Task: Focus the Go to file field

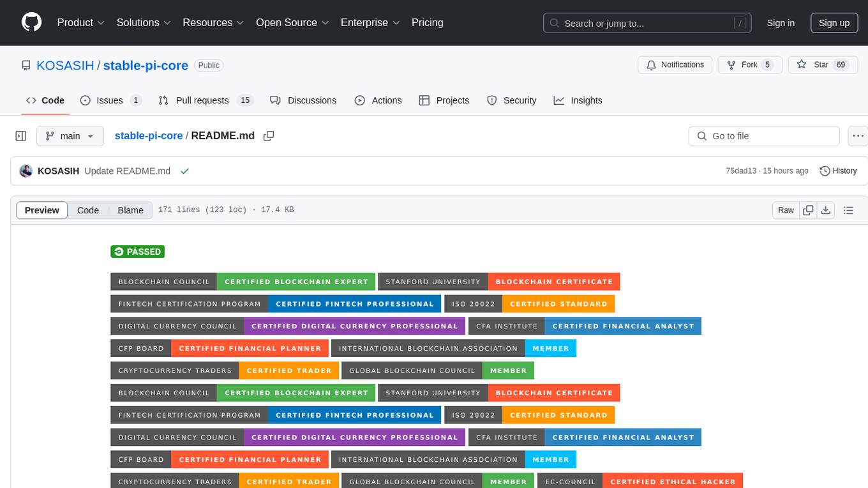Action: (764, 136)
